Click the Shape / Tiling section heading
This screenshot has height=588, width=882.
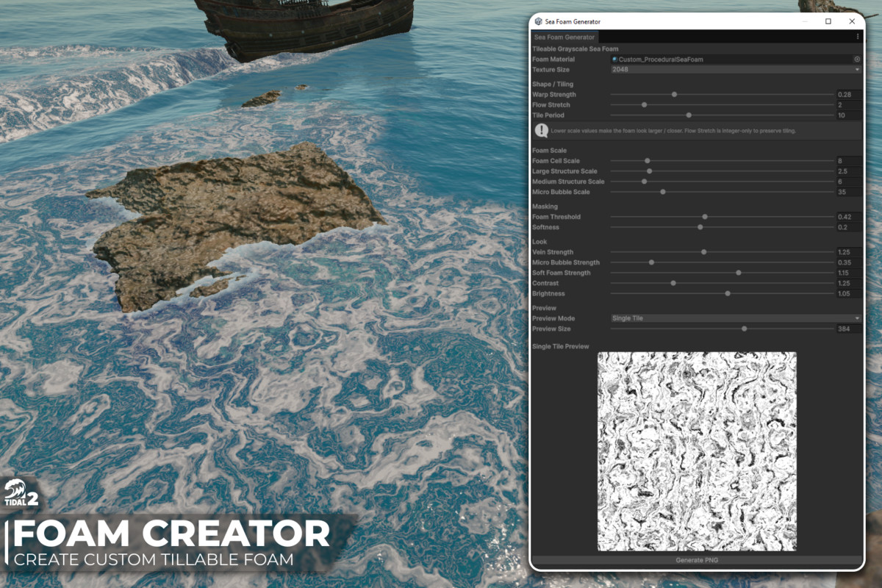(x=553, y=85)
